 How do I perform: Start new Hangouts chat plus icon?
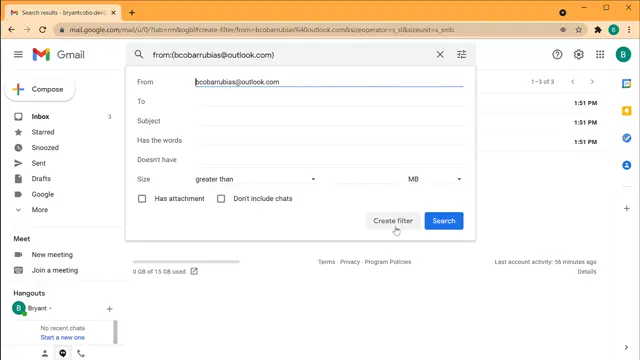point(109,309)
